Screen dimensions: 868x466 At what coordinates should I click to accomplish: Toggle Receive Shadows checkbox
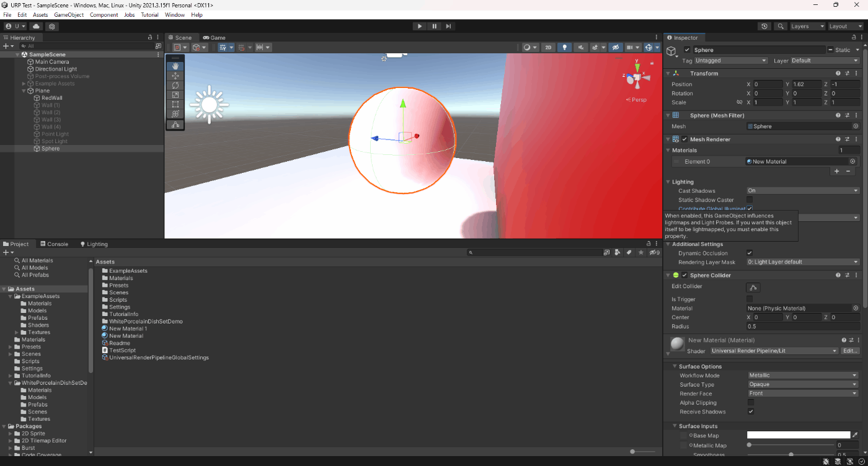pos(750,411)
